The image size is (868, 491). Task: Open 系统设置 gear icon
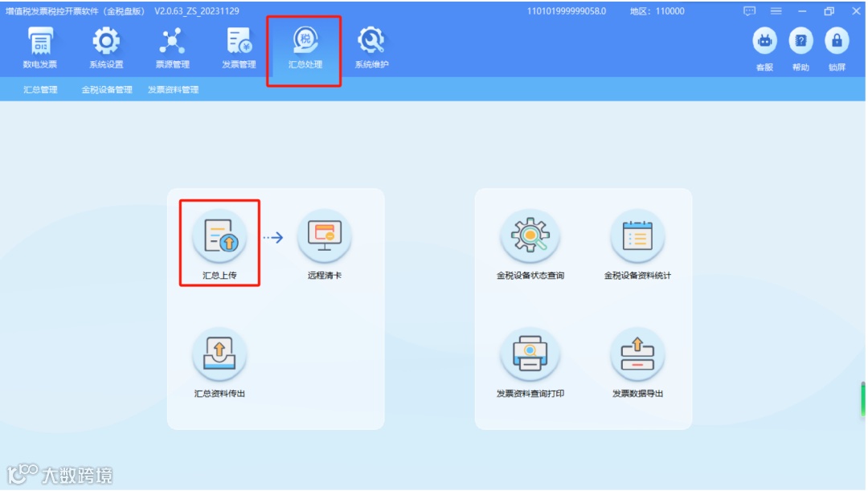click(x=106, y=48)
